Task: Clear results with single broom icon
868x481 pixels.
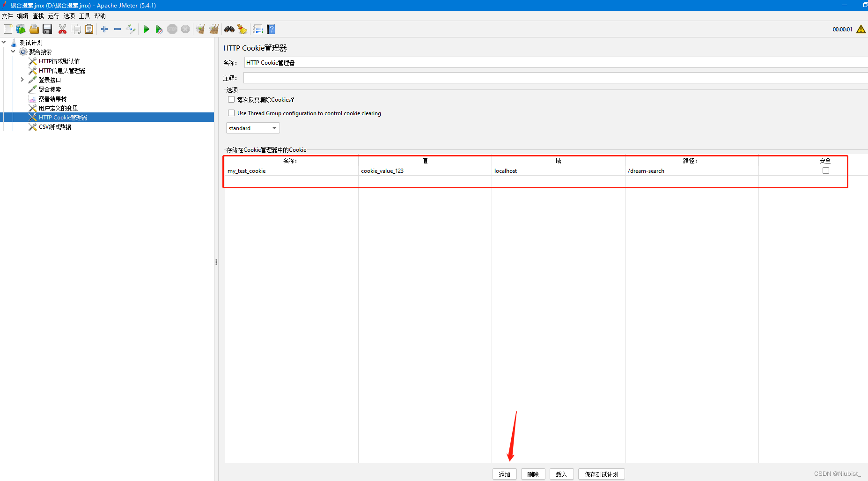Action: pyautogui.click(x=200, y=29)
